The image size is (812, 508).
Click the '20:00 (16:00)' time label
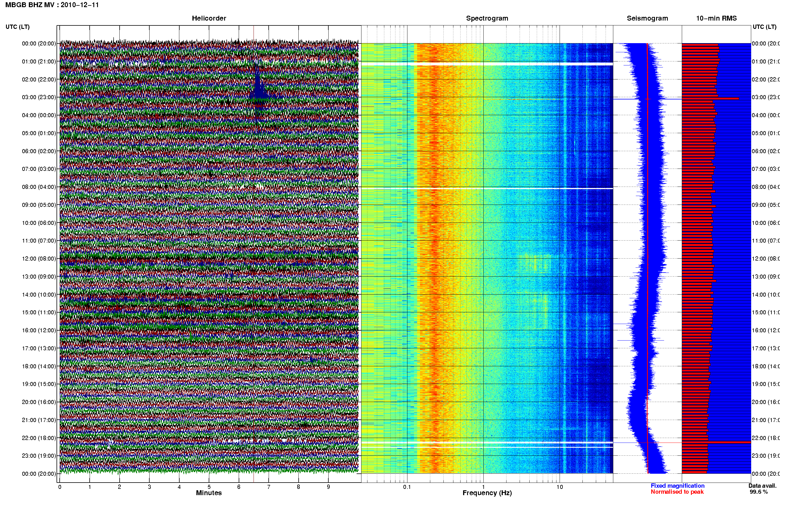(39, 402)
